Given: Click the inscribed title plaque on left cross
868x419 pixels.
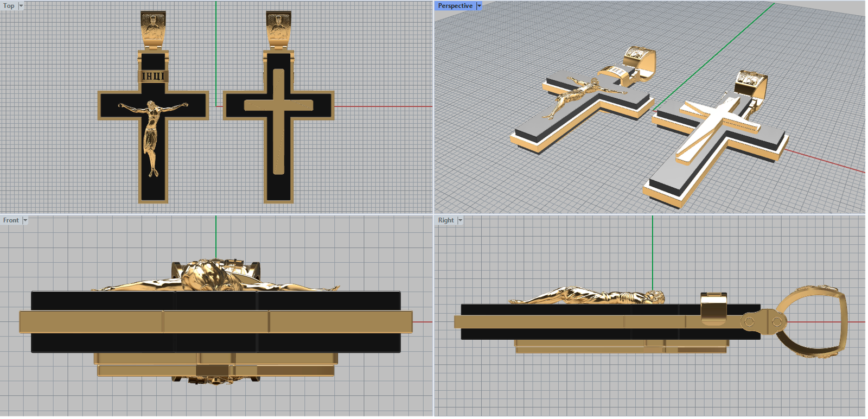Looking at the screenshot, I should [x=154, y=76].
